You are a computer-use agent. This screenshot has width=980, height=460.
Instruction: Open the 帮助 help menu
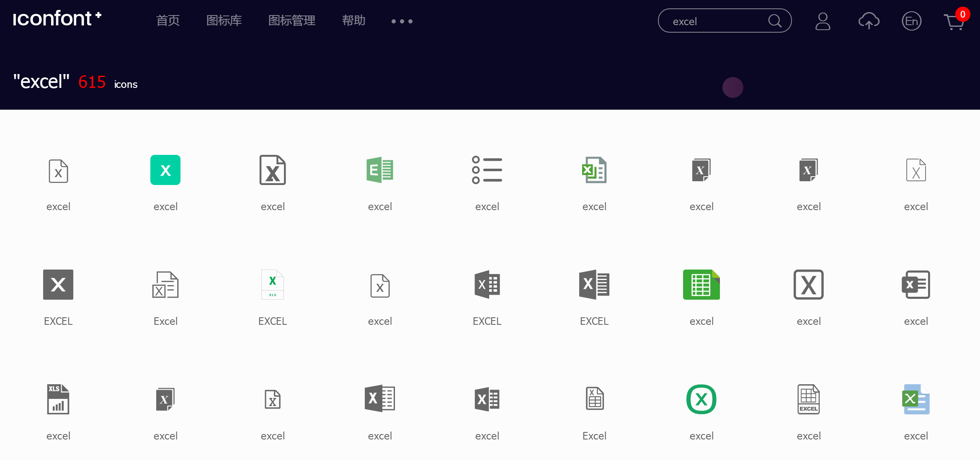(x=354, y=21)
